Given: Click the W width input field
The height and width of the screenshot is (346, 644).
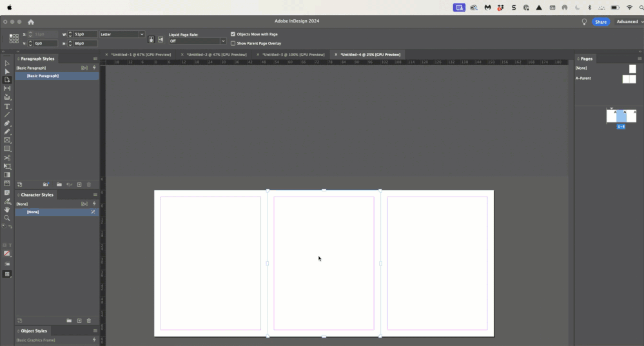Looking at the screenshot, I should point(86,34).
